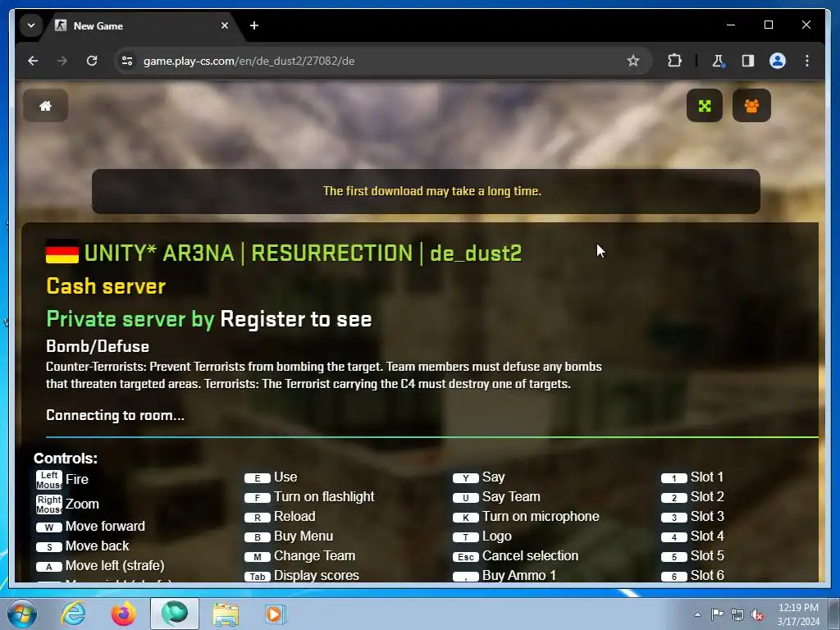Open the Chrome three-dot menu

[807, 61]
